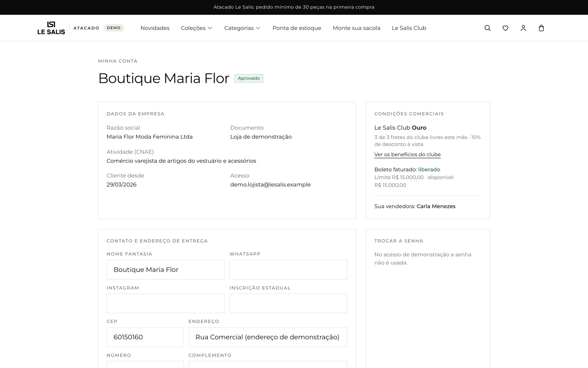
Task: Focus the Nome fantasia field
Action: coord(165,270)
